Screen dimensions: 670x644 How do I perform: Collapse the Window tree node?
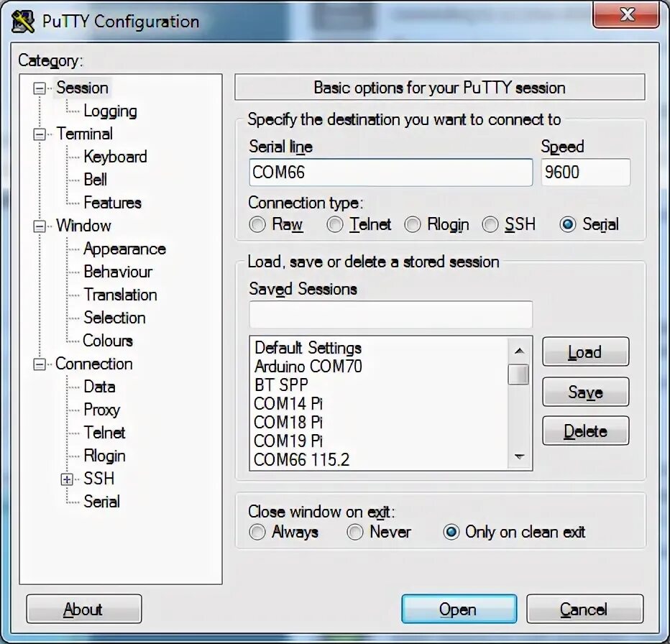(x=40, y=226)
